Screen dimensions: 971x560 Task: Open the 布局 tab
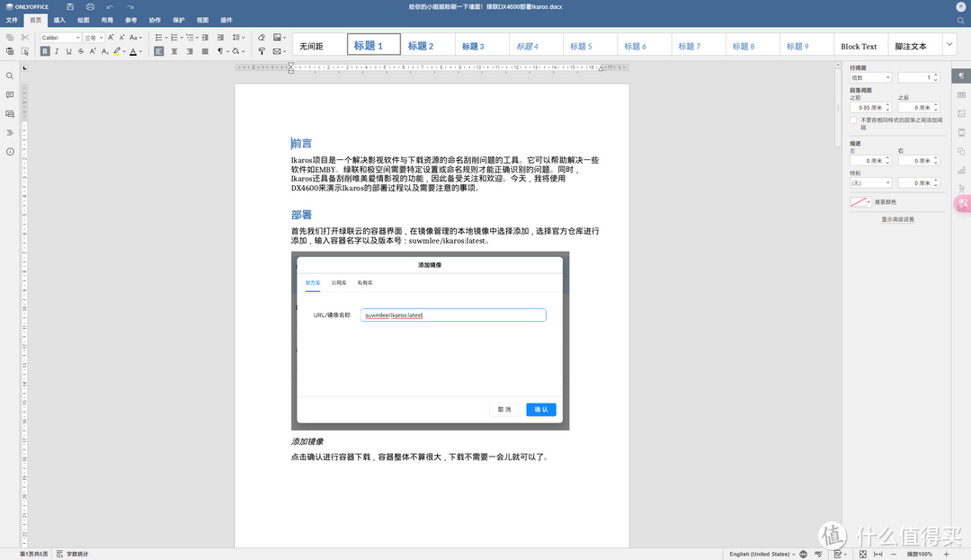[107, 20]
